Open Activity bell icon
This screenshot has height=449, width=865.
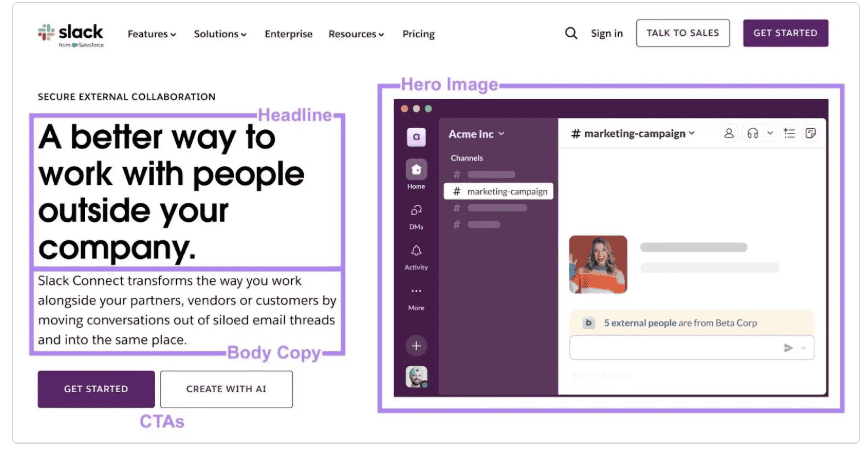tap(417, 251)
